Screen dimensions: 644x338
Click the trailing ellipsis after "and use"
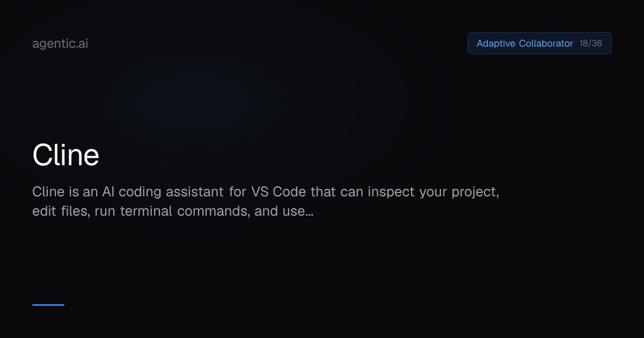coord(309,211)
